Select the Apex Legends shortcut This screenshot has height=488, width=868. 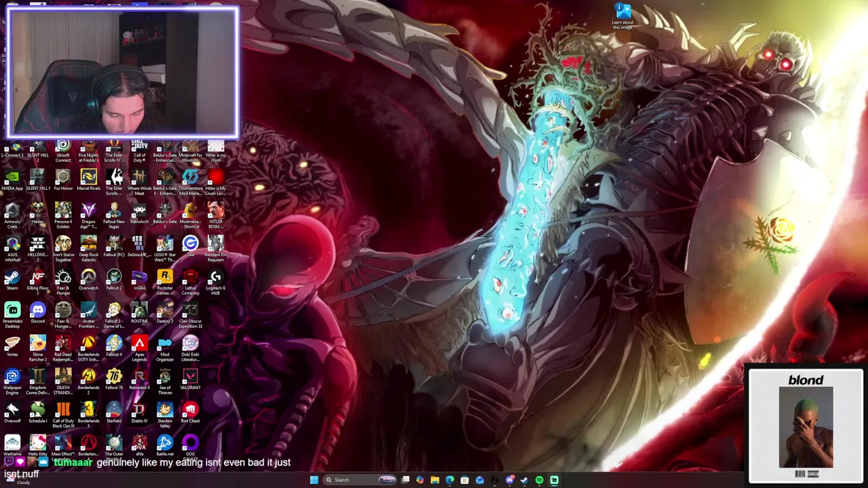(x=139, y=348)
